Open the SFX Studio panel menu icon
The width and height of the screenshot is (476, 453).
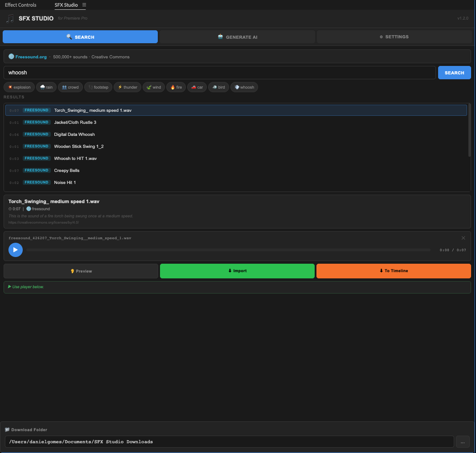click(x=84, y=5)
